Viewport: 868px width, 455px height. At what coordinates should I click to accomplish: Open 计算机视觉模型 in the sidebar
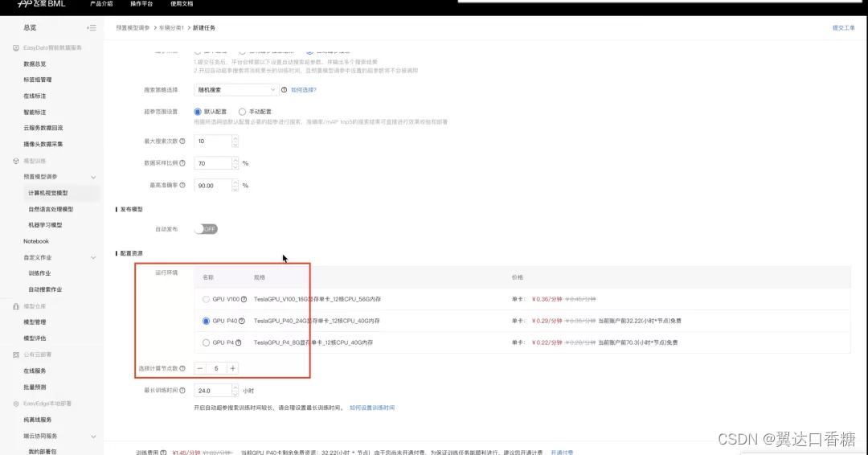48,193
